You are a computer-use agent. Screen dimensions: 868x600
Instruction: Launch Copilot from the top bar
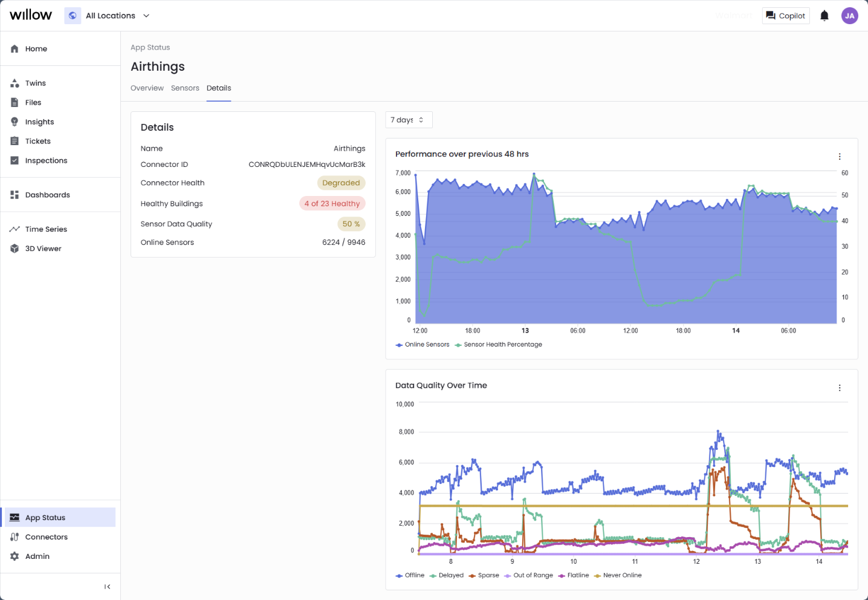pos(785,15)
